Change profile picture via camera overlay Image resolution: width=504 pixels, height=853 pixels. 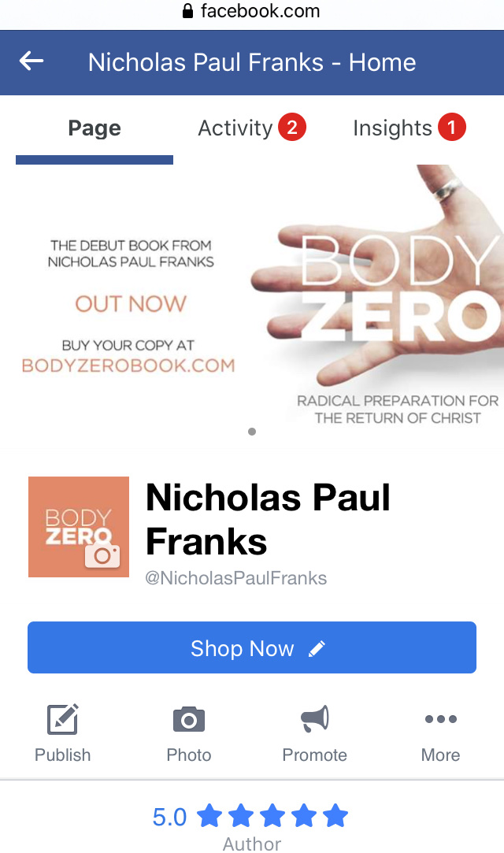102,555
